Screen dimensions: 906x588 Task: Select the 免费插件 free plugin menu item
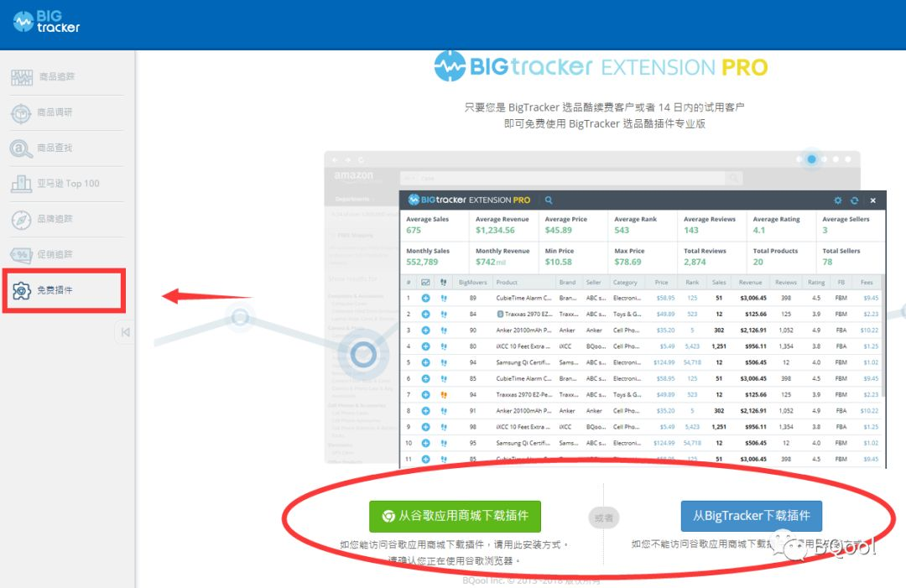coord(64,290)
